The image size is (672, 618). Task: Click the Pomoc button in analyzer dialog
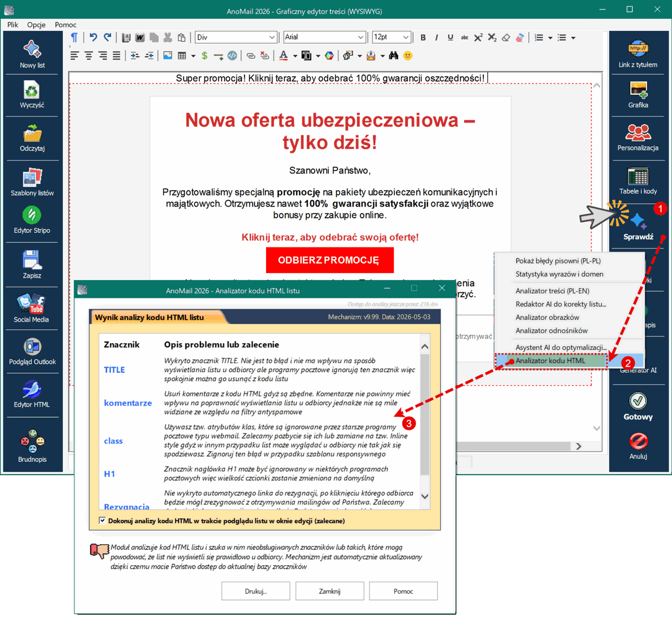403,591
